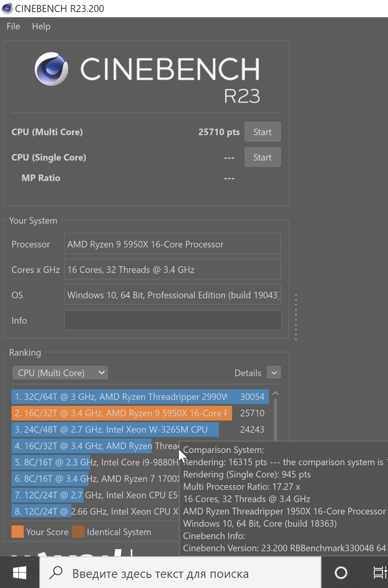Click into the empty Info text field
The width and height of the screenshot is (388, 588).
pos(172,320)
